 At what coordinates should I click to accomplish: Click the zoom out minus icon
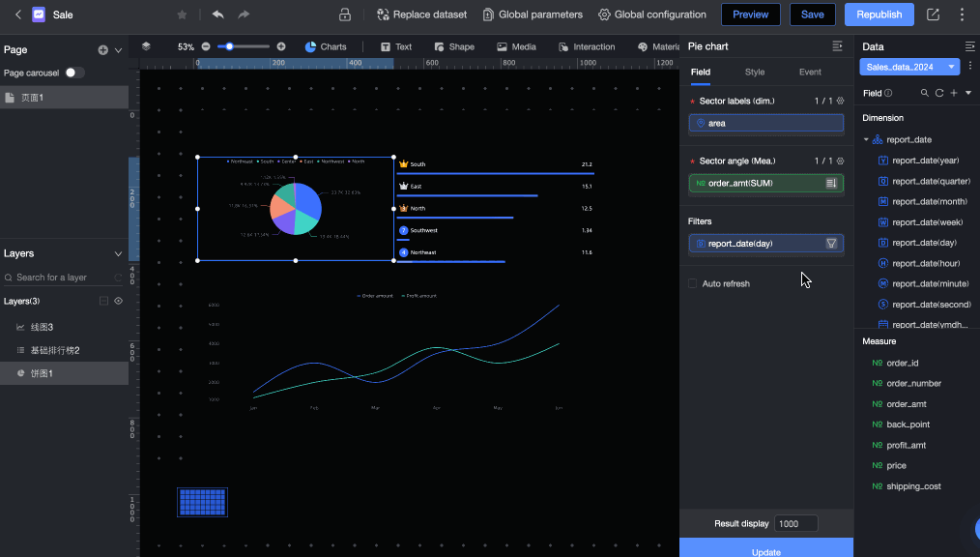pyautogui.click(x=206, y=46)
